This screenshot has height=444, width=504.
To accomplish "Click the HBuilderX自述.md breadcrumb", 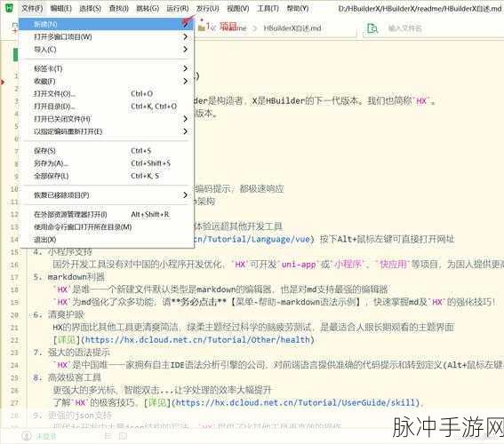I will click(292, 28).
